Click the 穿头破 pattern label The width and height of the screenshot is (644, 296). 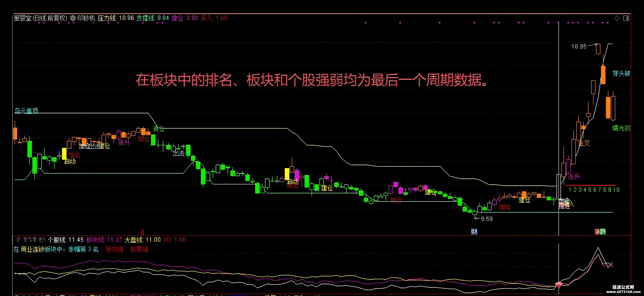621,73
